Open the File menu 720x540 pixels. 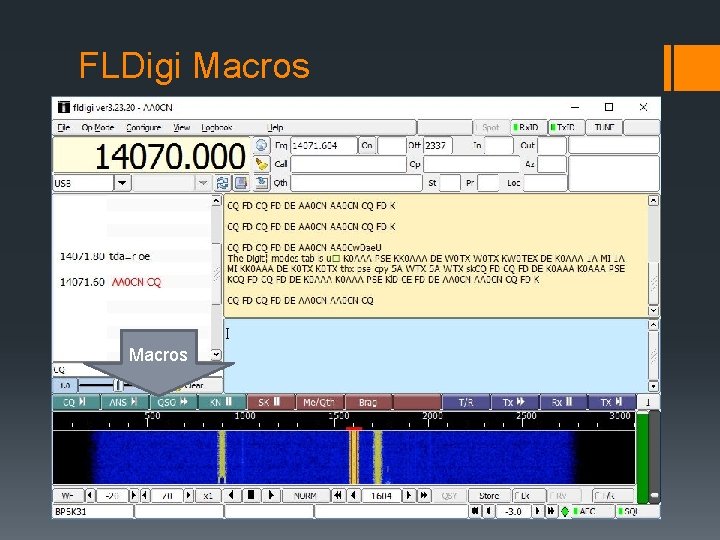click(64, 127)
